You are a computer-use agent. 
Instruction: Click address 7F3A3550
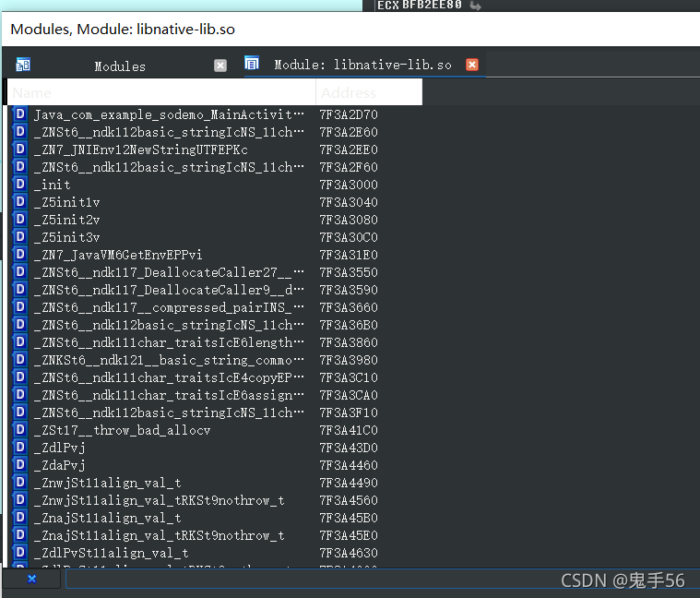point(349,272)
